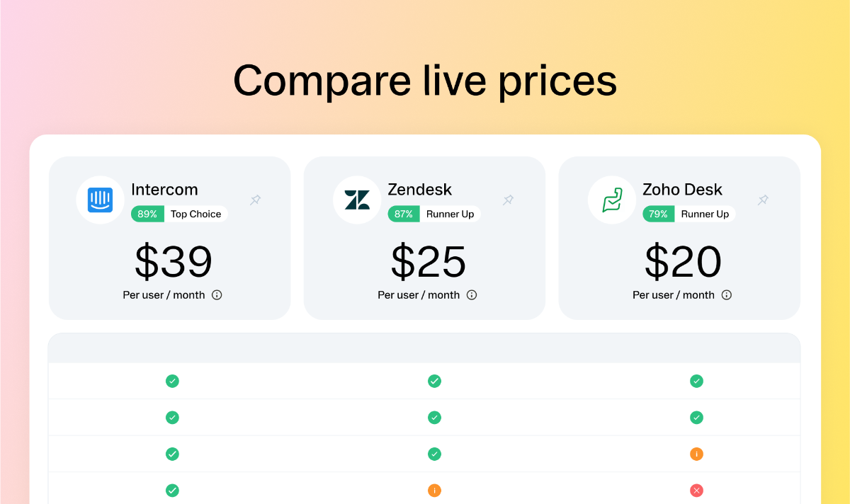Click the $20 price on Zoho Desk
Image resolution: width=850 pixels, height=504 pixels.
683,262
